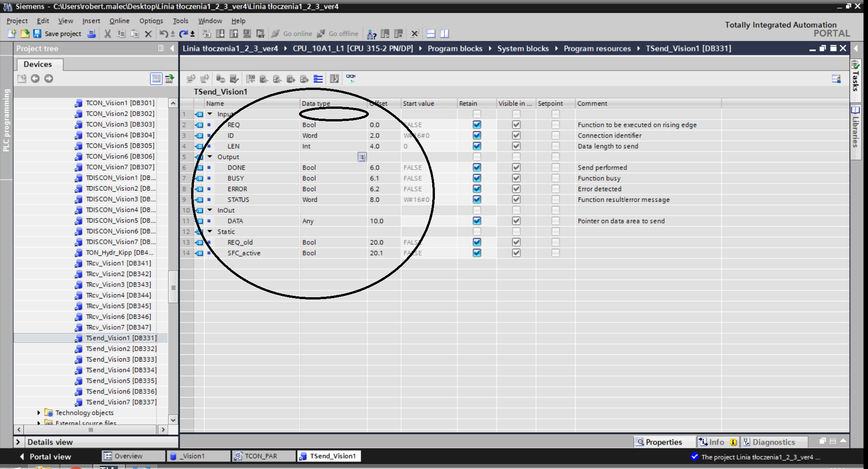The height and width of the screenshot is (469, 868).
Task: Click the Go online button
Action: tap(292, 34)
